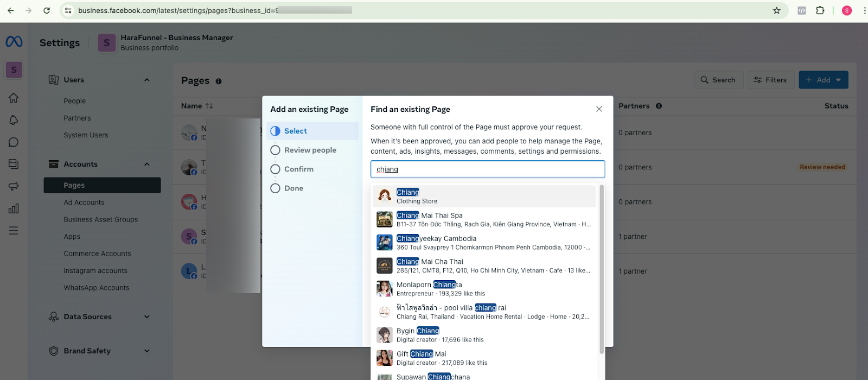Open the insights bar chart icon
Screen dimensions: 868x380
coord(14,208)
